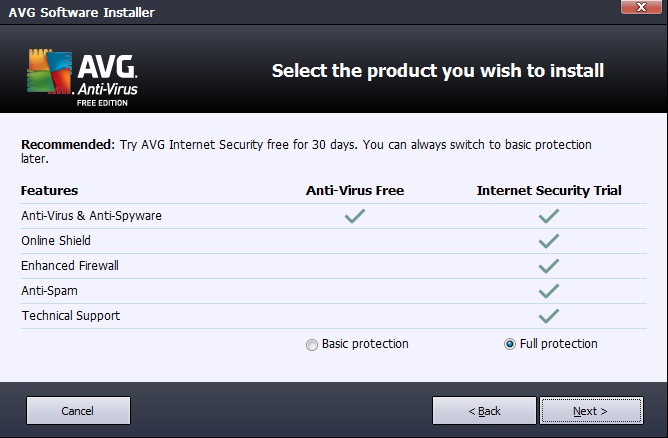
Task: Select the Basic protection option
Action: [313, 344]
